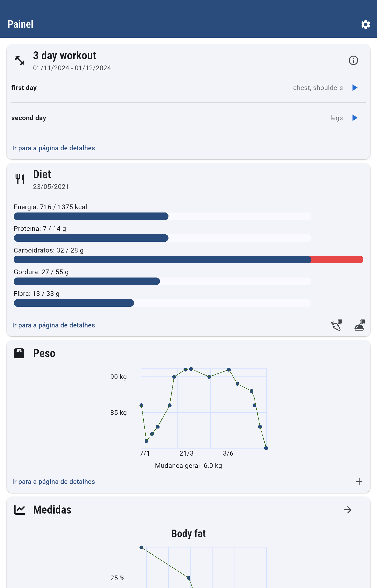The width and height of the screenshot is (377, 588).
Task: Select the first day list row
Action: tap(147, 88)
